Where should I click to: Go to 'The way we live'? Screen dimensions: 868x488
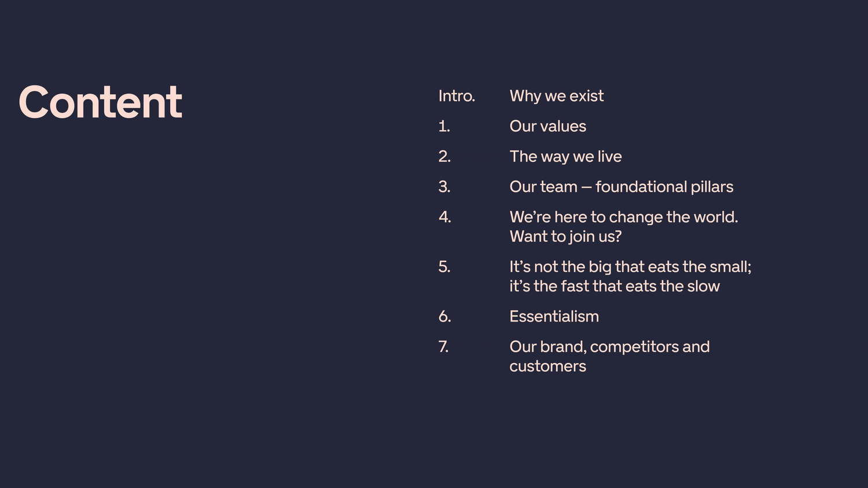[x=565, y=157]
